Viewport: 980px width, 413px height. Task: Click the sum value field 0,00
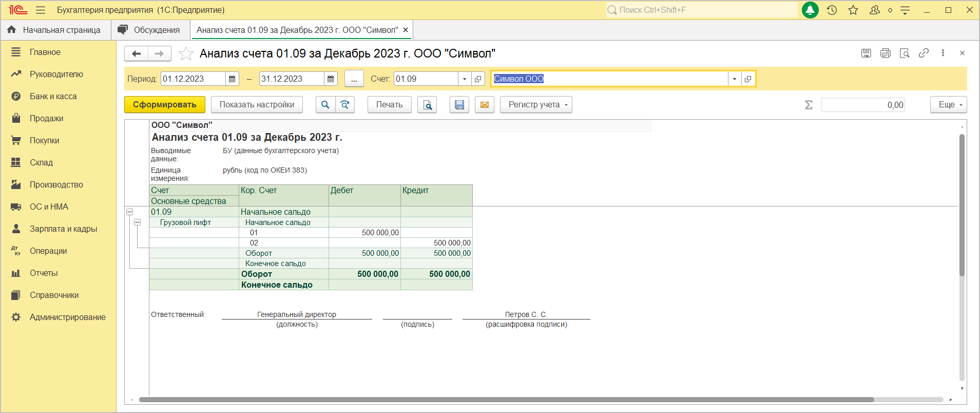click(x=862, y=105)
